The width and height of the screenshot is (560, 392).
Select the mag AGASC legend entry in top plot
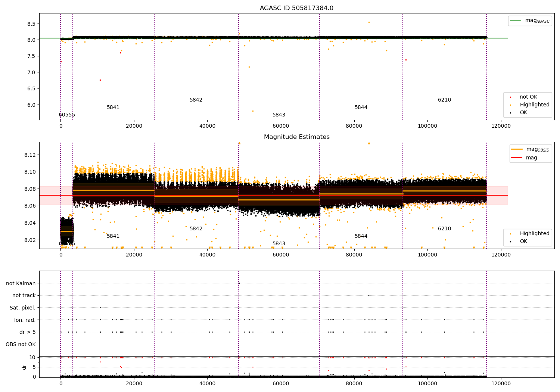(529, 21)
